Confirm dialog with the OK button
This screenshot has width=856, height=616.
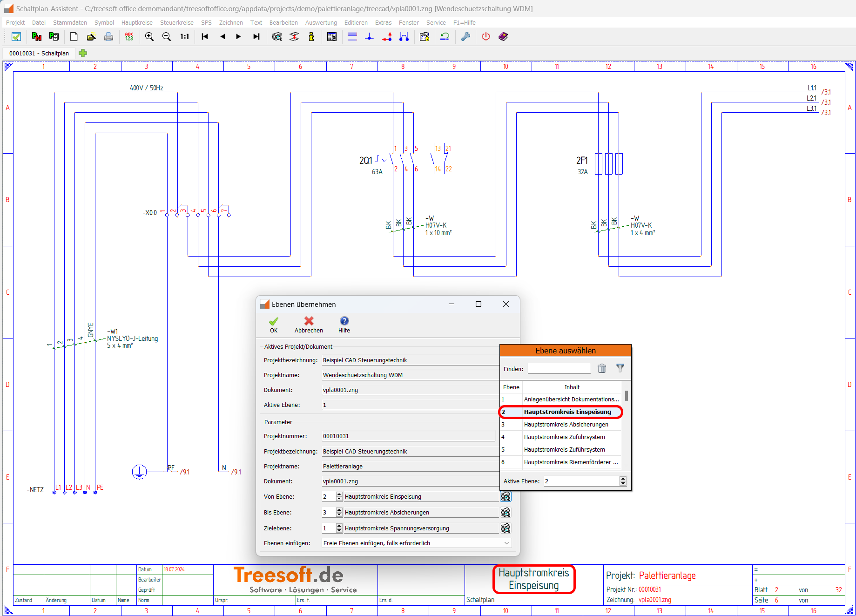(x=274, y=325)
